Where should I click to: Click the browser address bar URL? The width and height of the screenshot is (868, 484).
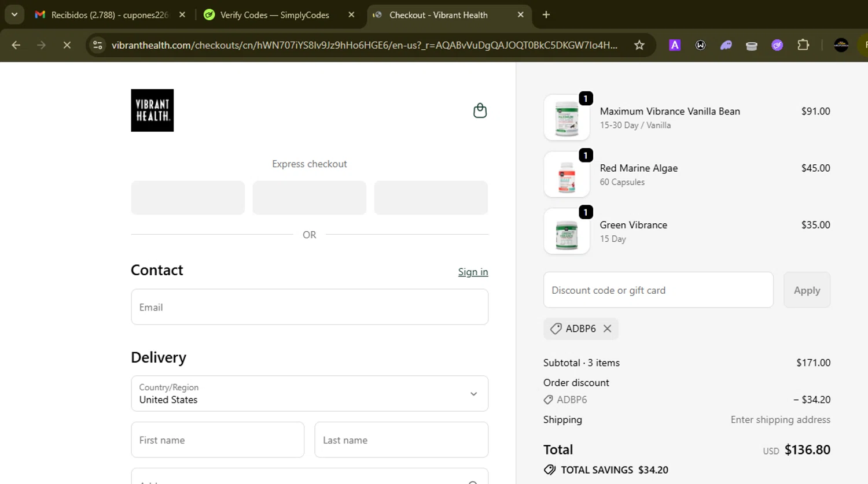coord(365,45)
